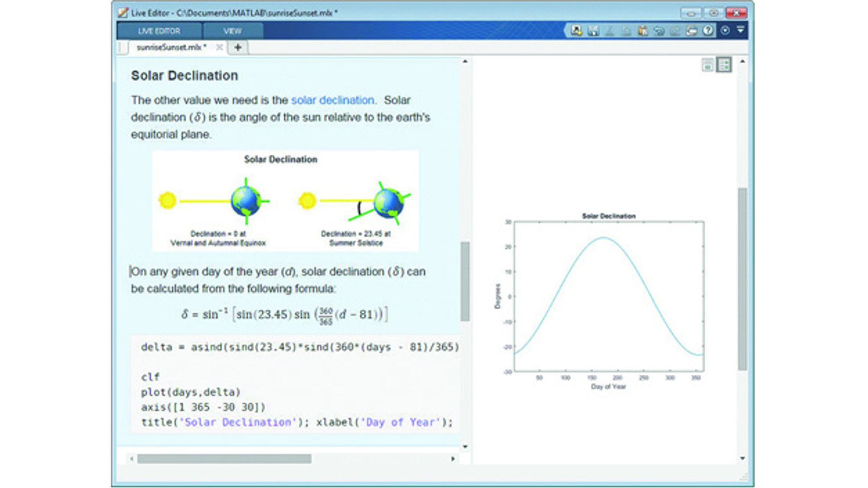Open MATLAB Help via the question mark icon
Image resolution: width=868 pixels, height=488 pixels.
tap(708, 30)
